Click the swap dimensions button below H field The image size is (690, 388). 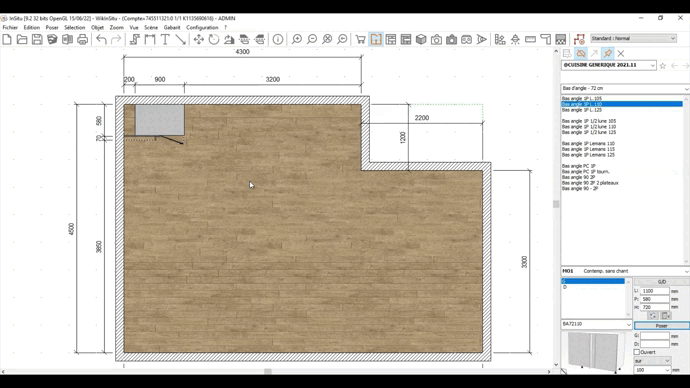(x=653, y=315)
